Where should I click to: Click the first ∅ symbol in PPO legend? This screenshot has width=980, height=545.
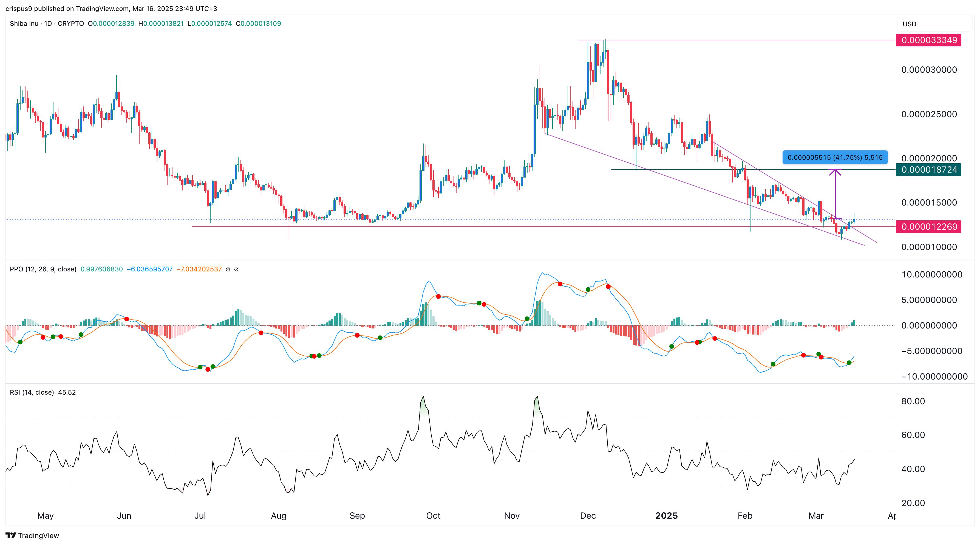(x=228, y=269)
